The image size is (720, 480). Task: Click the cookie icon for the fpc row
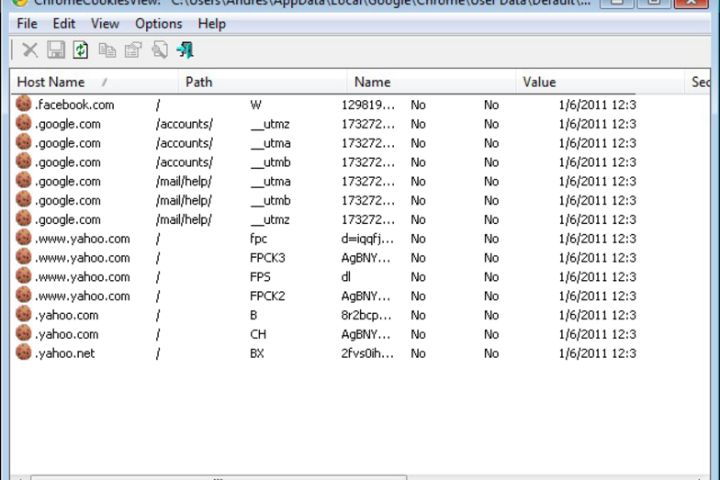pyautogui.click(x=24, y=238)
